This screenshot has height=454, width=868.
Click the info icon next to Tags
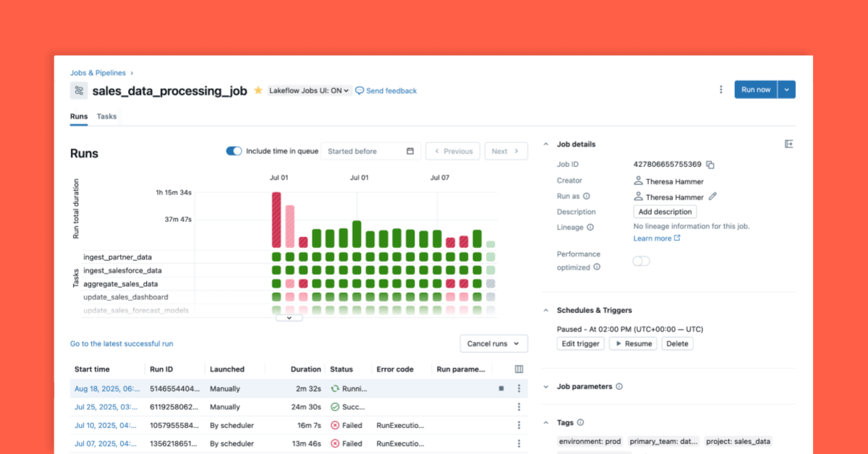point(581,423)
